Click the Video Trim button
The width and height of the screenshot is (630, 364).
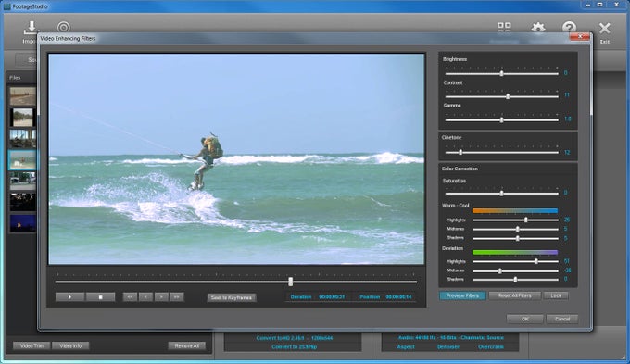pyautogui.click(x=31, y=345)
